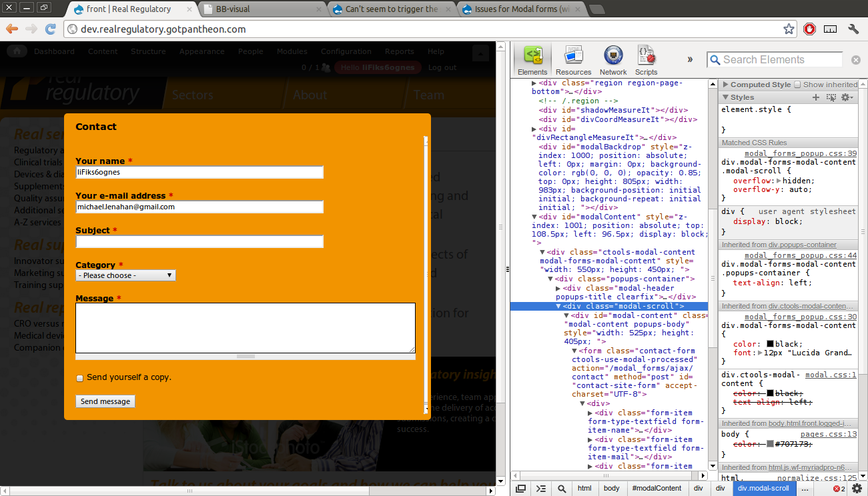This screenshot has width=868, height=496.
Task: Open the Network panel
Action: [613, 61]
